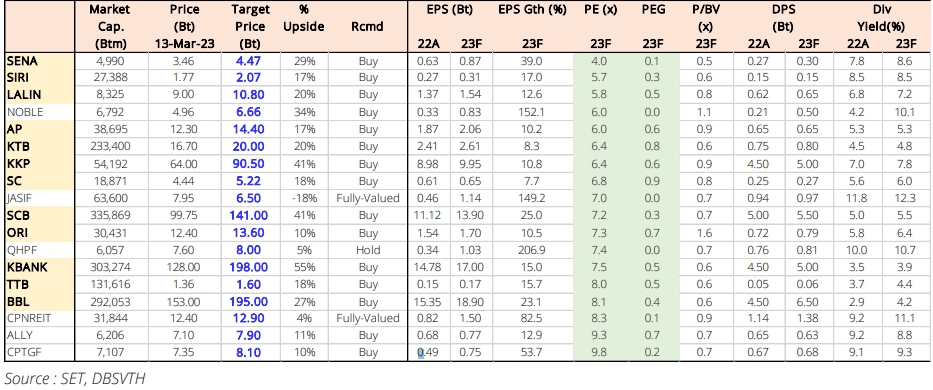Click the Div Yield(%) header
This screenshot has height=390, width=933.
(882, 18)
